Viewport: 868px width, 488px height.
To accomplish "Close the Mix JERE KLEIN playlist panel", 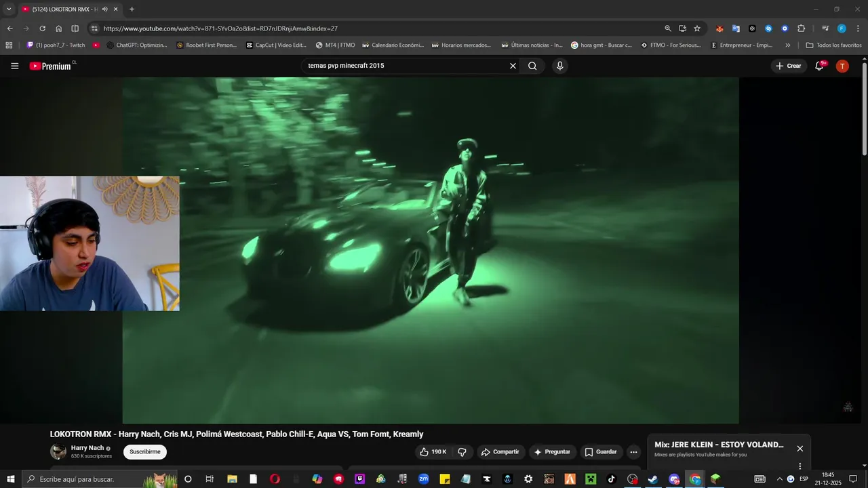I will (800, 449).
